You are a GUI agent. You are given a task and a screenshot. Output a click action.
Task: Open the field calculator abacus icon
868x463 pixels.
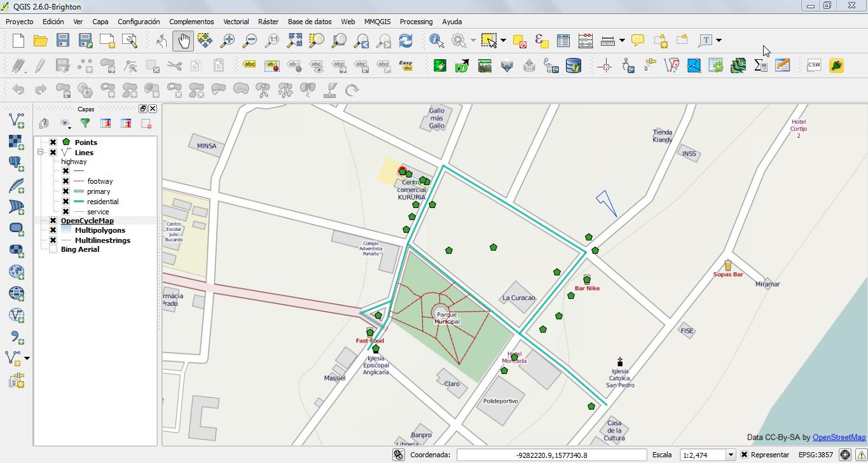click(x=585, y=41)
